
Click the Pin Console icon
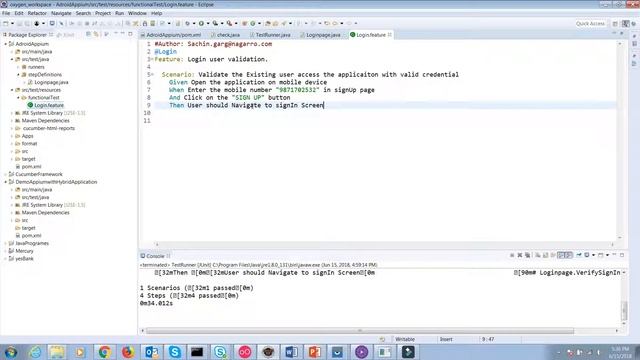point(579,255)
